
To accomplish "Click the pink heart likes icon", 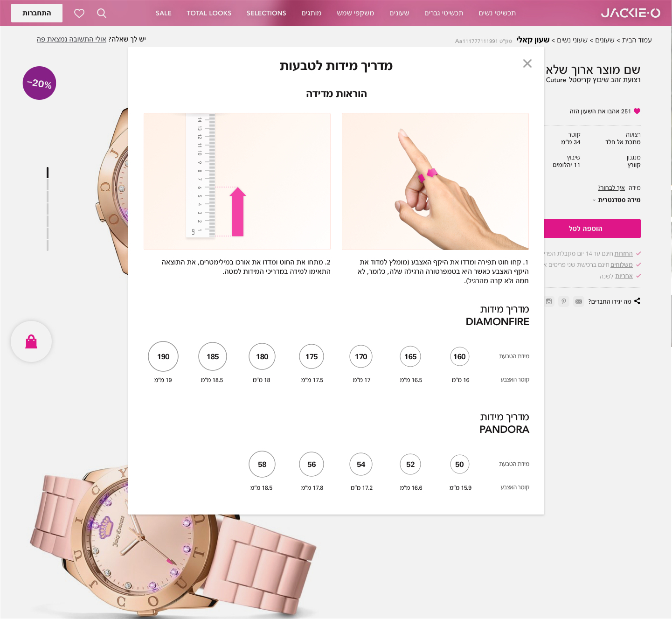I will (x=637, y=111).
